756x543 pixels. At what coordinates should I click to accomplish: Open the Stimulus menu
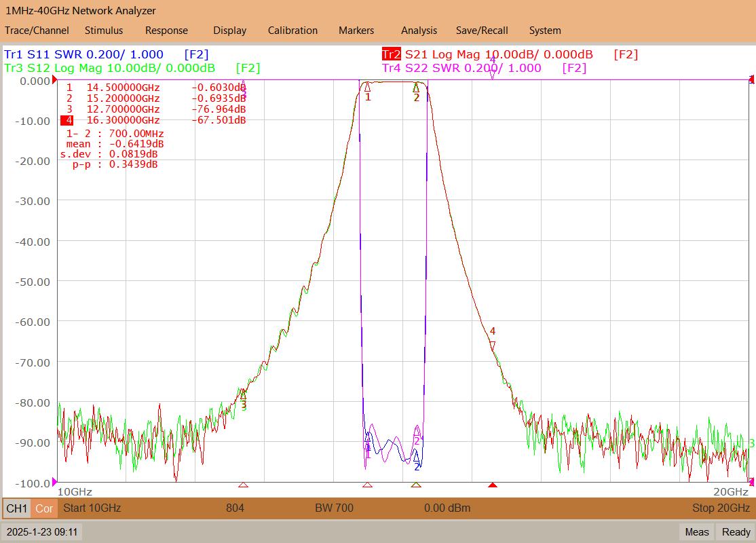104,31
